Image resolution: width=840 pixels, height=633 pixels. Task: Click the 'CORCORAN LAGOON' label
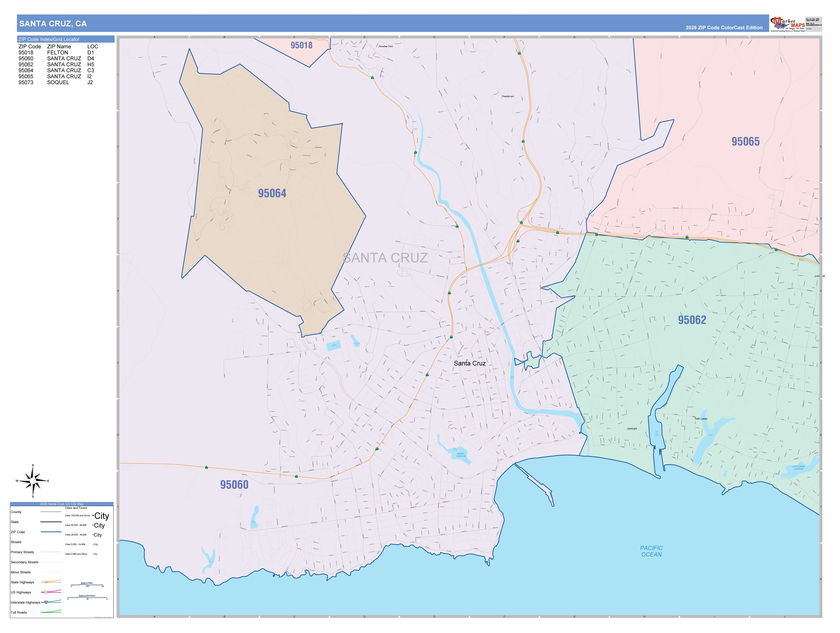tap(799, 468)
